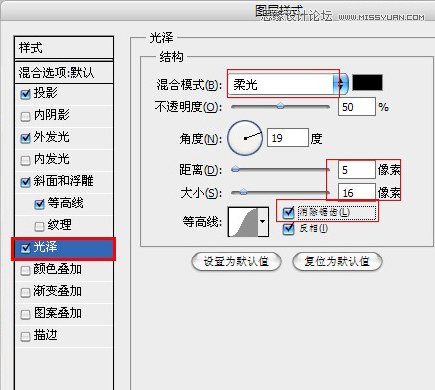The height and width of the screenshot is (390, 435).
Task: Click the 设置为默认值 button
Action: (236, 261)
